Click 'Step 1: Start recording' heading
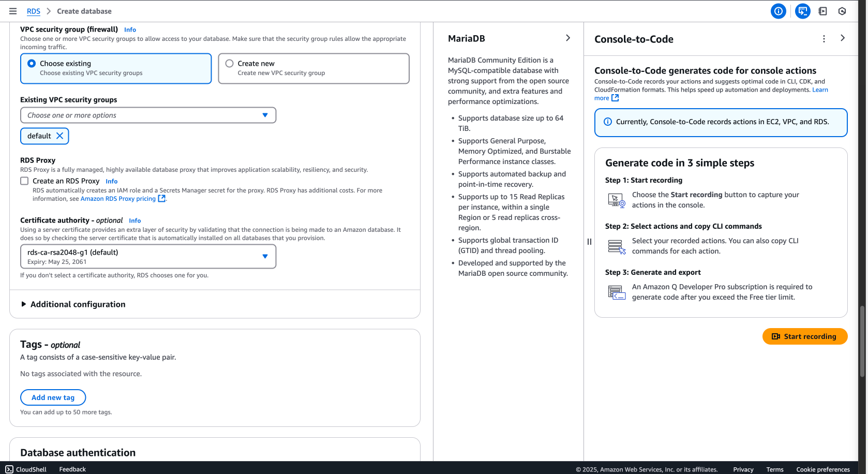868x474 pixels. tap(644, 180)
